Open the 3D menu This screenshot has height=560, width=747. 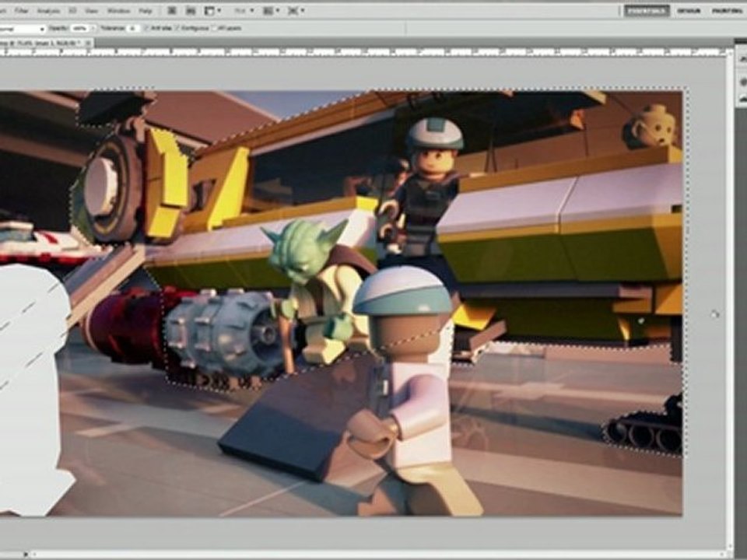coord(72,10)
